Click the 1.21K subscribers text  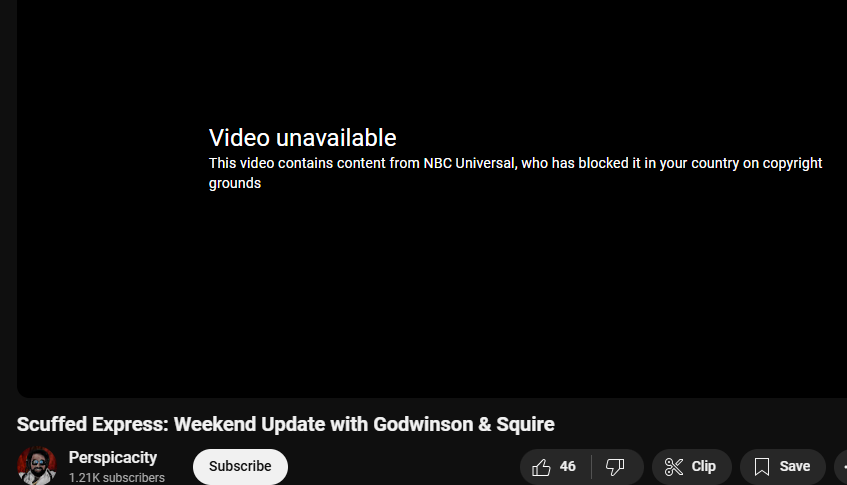[117, 478]
